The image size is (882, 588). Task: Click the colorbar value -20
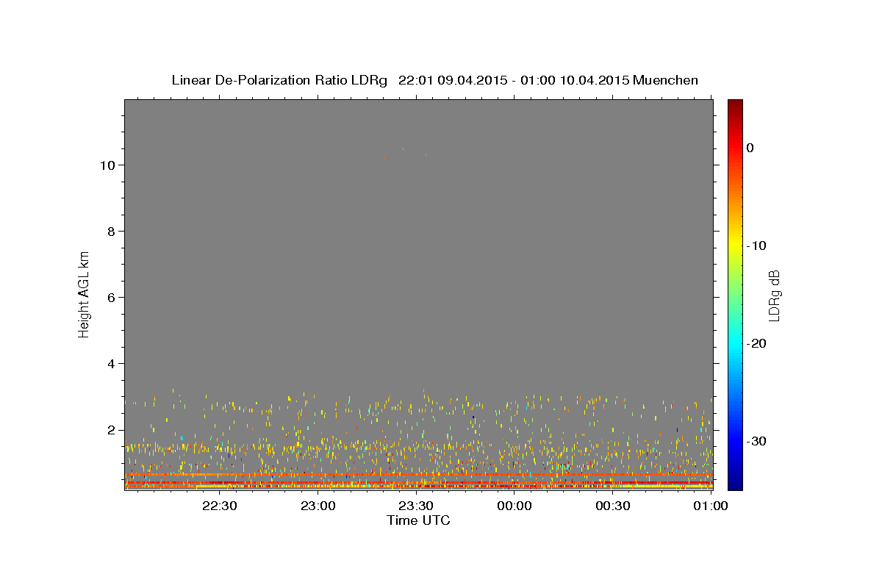click(x=756, y=343)
